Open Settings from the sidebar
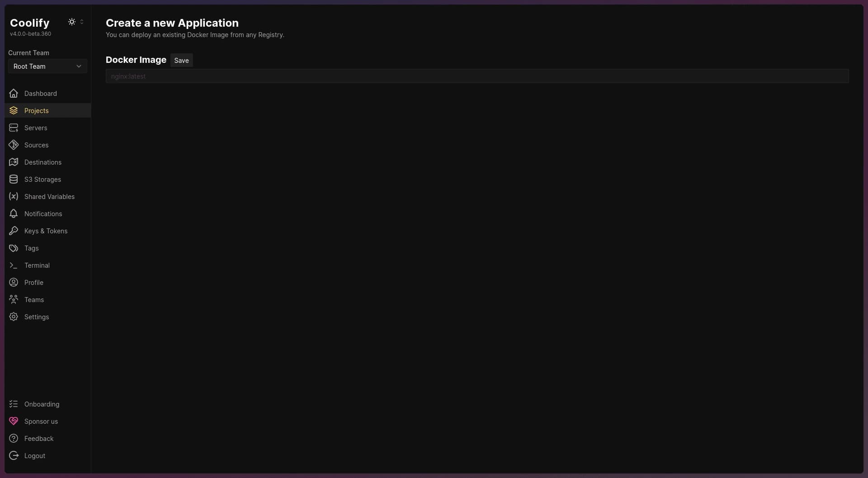 47,317
